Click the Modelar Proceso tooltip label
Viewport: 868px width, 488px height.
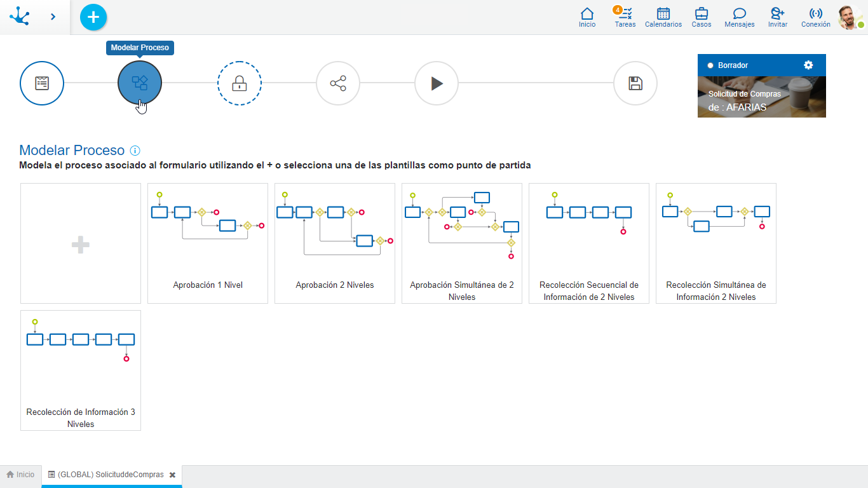pos(140,48)
